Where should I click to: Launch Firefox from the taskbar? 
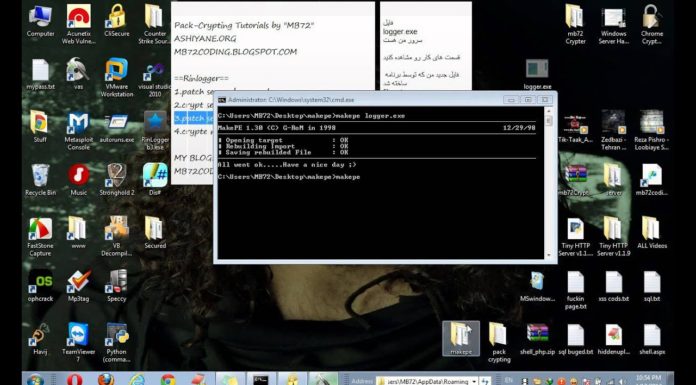pyautogui.click(x=106, y=380)
